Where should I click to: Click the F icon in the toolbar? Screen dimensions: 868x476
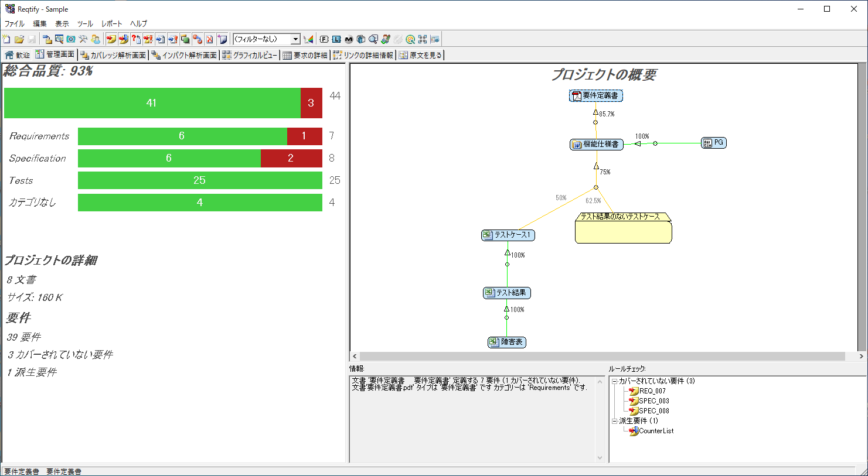[324, 39]
